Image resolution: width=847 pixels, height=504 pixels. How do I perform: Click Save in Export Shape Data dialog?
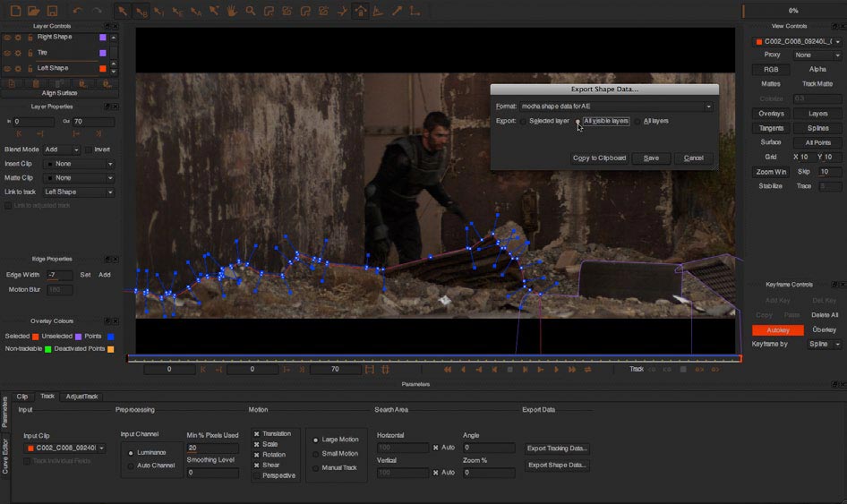point(651,158)
